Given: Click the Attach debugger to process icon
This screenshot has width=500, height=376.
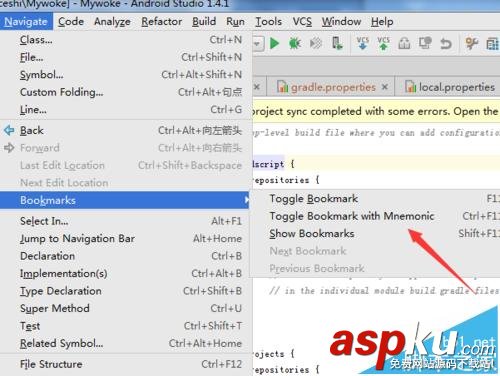Looking at the screenshot, I should coord(337,43).
